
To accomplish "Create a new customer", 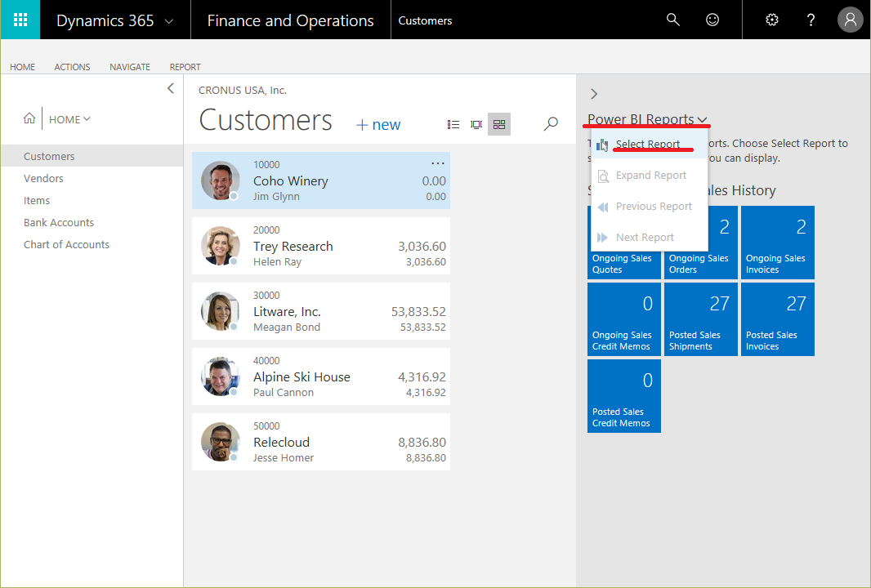I will [378, 125].
